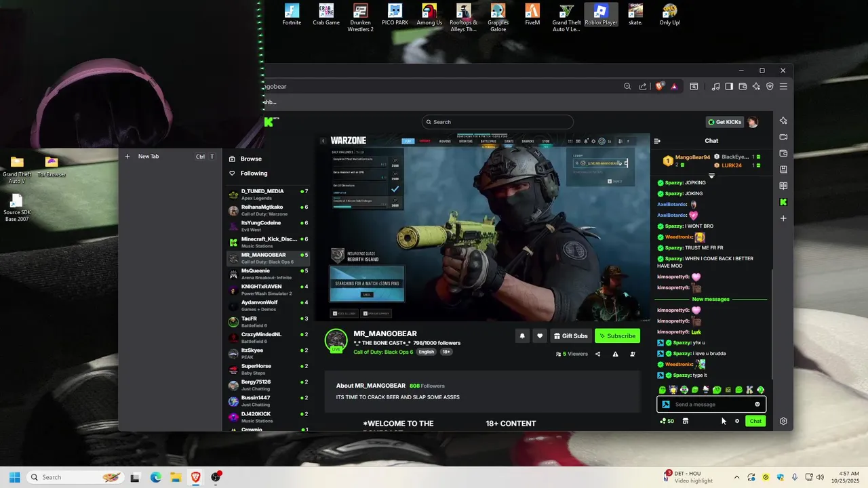This screenshot has width=868, height=488.
Task: Click the Kick search box
Action: [498, 122]
